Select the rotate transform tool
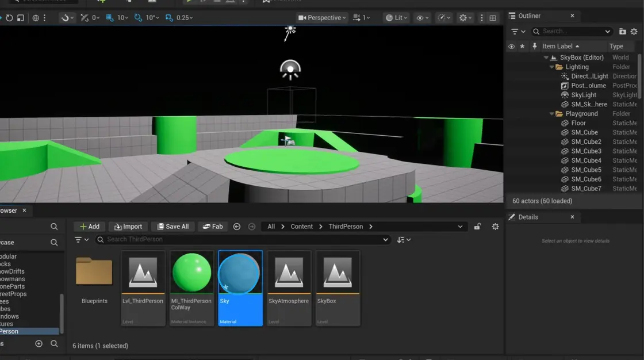 pos(9,18)
